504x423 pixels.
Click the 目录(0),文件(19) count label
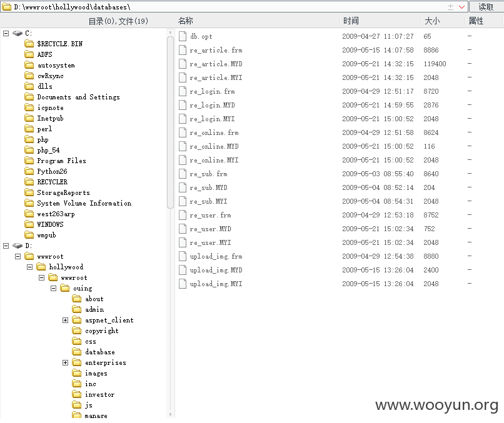[118, 21]
